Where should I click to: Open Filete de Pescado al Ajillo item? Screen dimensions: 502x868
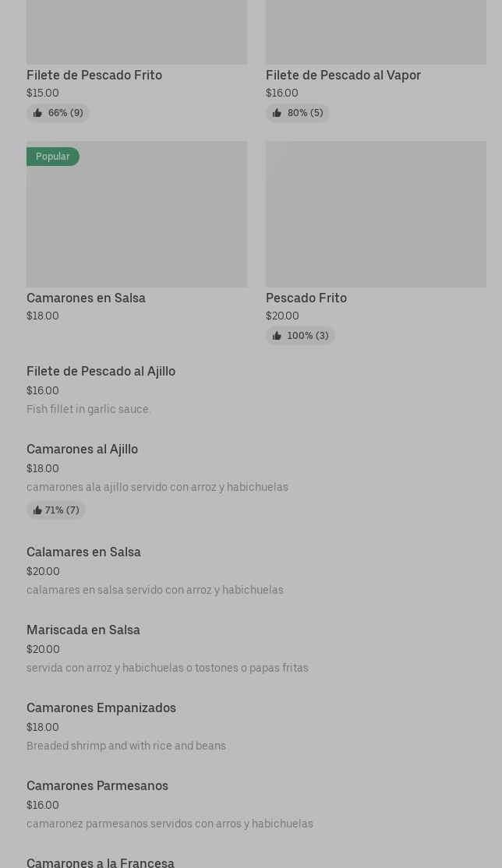(101, 372)
